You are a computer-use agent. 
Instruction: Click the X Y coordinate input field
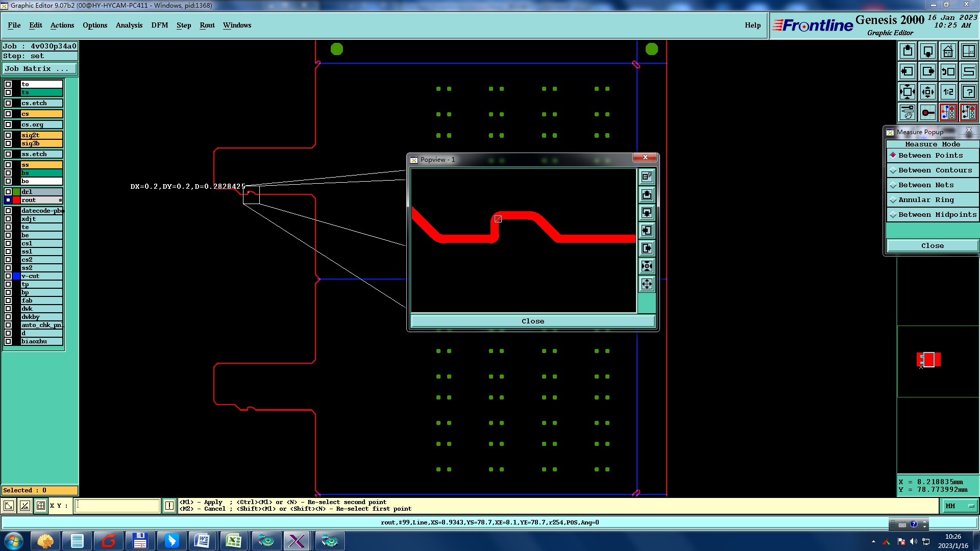pyautogui.click(x=117, y=506)
